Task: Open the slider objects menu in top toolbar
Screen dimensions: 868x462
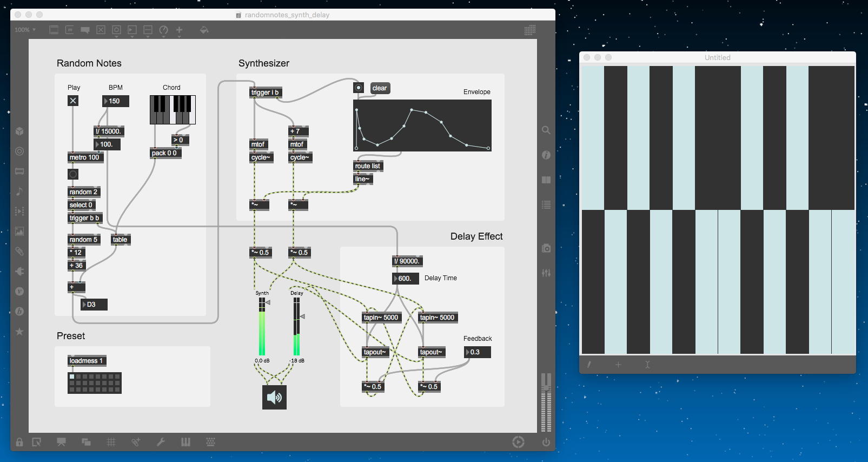Action: tap(148, 30)
